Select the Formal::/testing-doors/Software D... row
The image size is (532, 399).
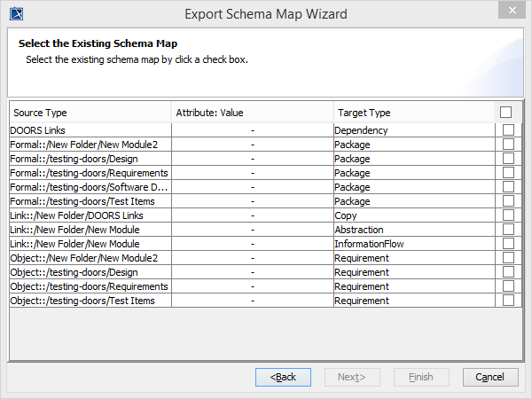(x=89, y=187)
